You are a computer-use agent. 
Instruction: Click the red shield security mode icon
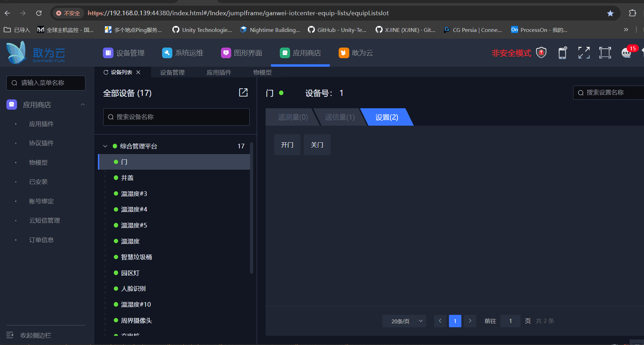[541, 53]
